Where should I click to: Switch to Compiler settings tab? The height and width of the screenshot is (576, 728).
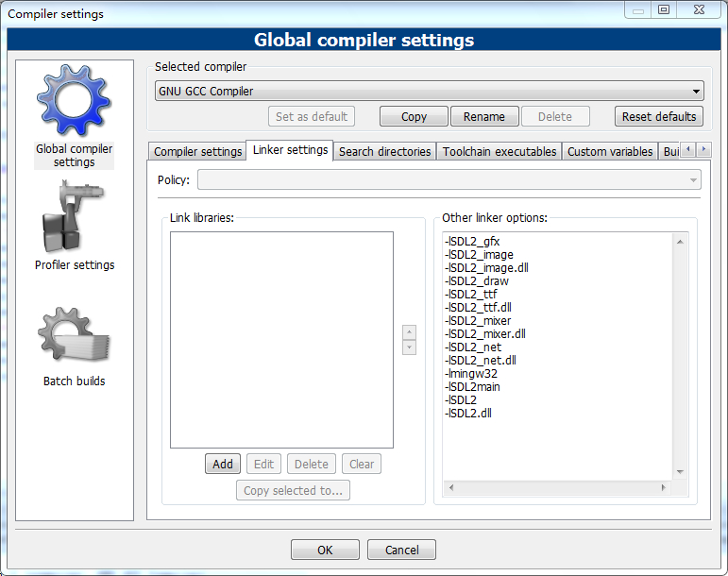click(x=197, y=152)
